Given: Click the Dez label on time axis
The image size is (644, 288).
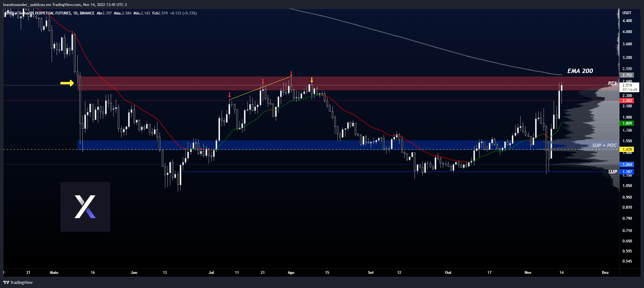Looking at the screenshot, I should (605, 273).
